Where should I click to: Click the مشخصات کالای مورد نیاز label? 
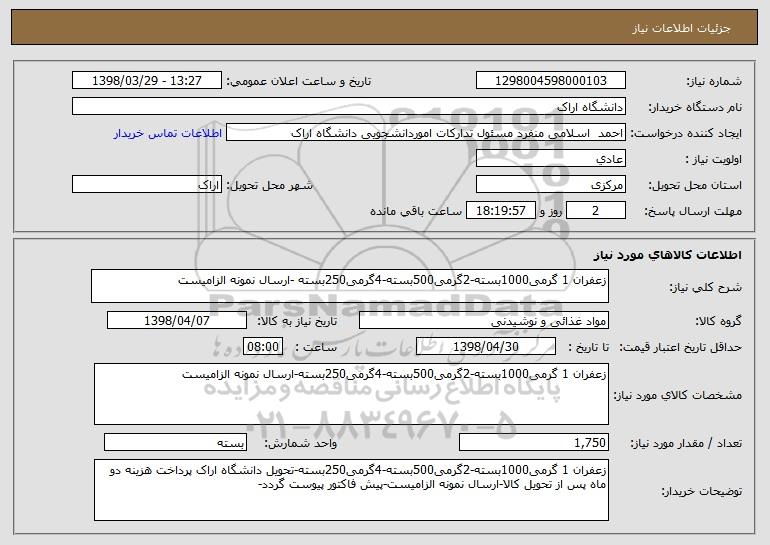[x=678, y=395]
